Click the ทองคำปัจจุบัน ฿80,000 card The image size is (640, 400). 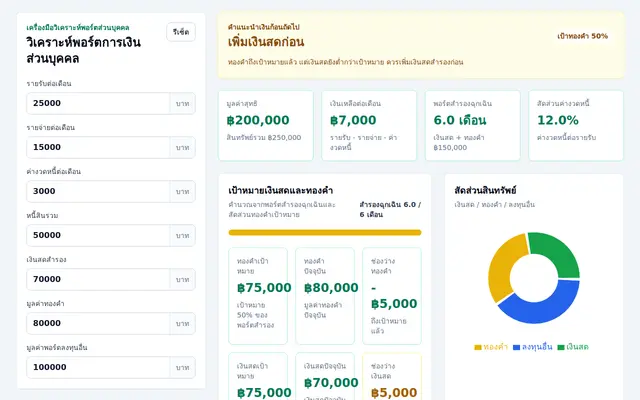325,296
